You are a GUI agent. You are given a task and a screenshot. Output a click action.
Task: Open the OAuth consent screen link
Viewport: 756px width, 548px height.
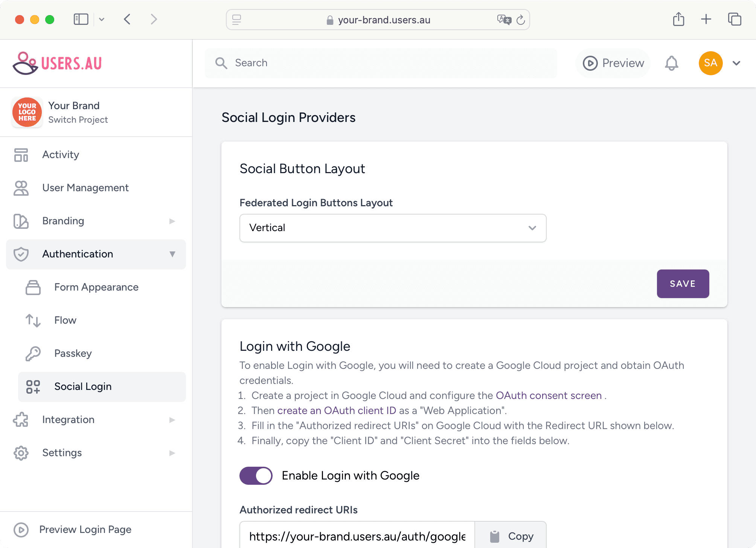(x=548, y=396)
